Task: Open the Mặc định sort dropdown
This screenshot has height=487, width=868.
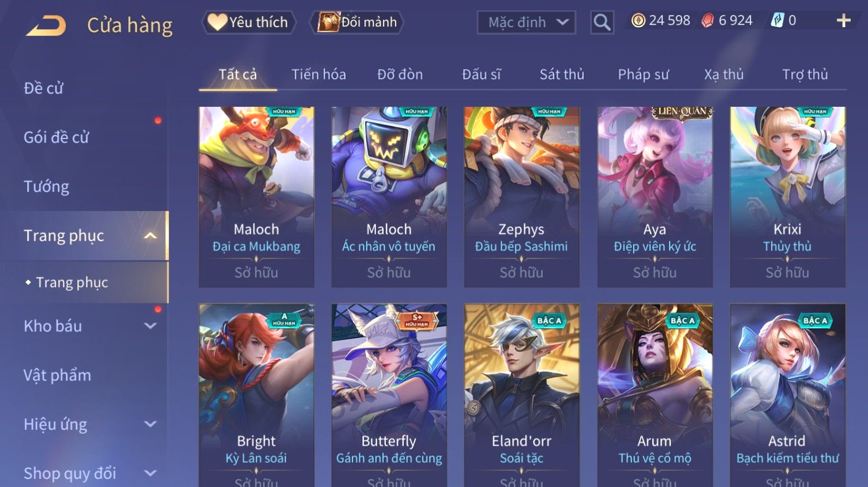Action: pos(526,23)
